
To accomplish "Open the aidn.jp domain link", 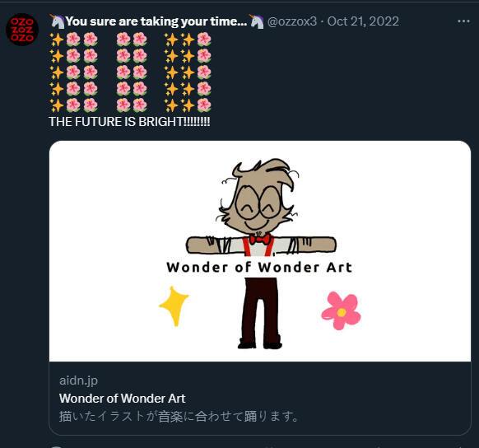I will tap(78, 380).
